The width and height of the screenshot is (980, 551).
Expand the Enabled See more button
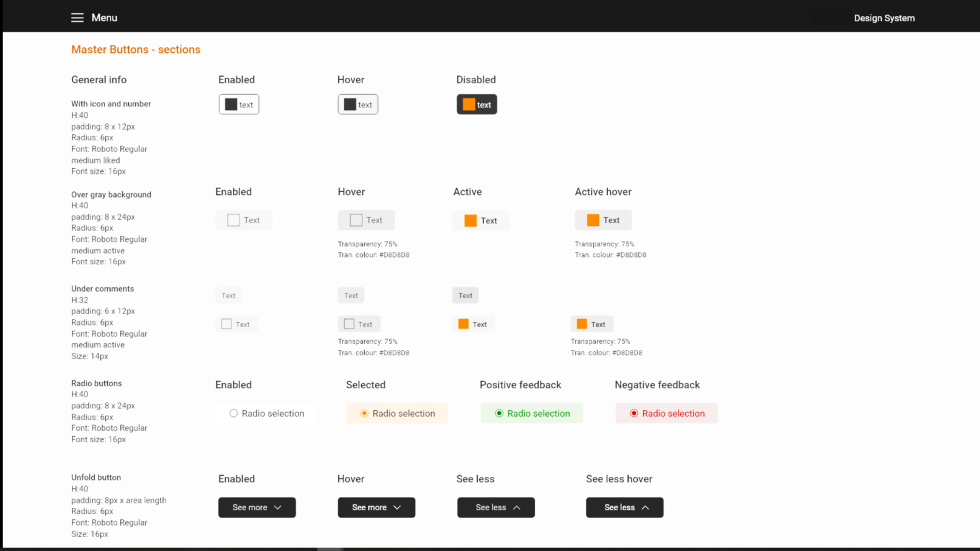pos(257,507)
